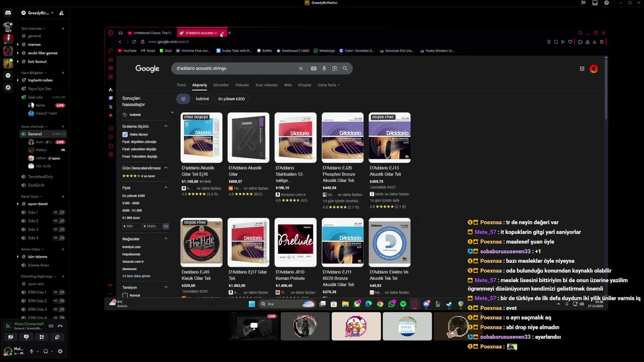Collapse the Ürün Derecelendirmesi section
Viewport: 644px width, 362px height.
click(166, 168)
